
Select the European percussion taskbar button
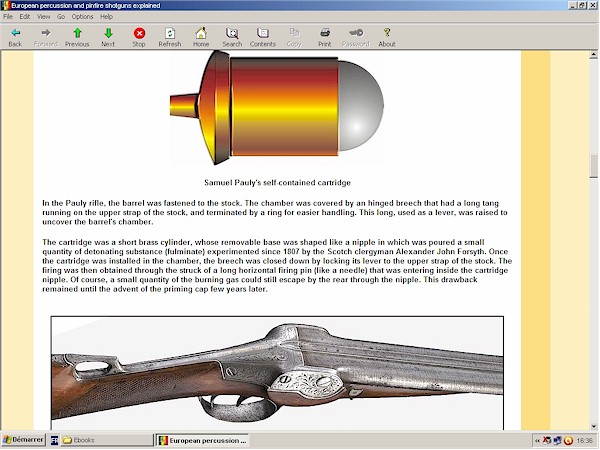click(202, 440)
